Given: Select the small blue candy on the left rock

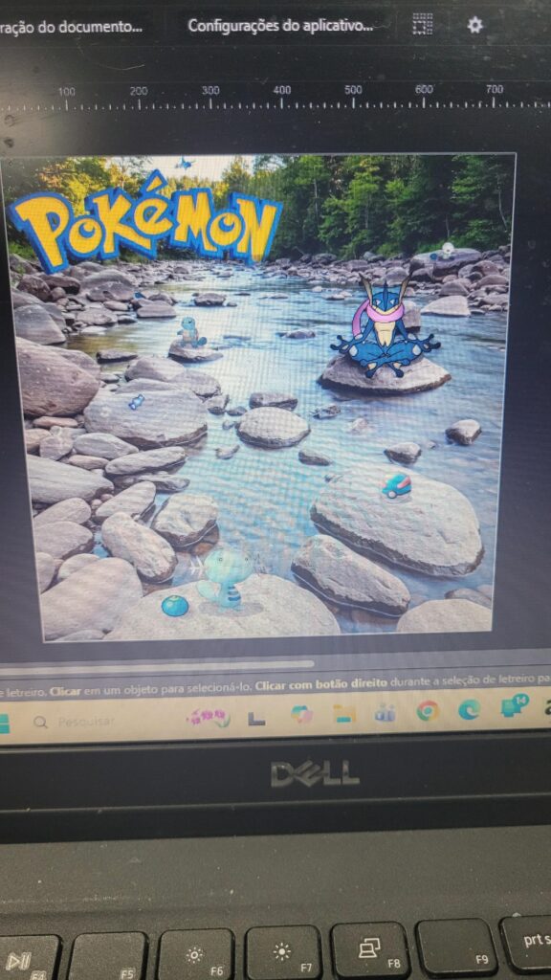Looking at the screenshot, I should point(136,402).
